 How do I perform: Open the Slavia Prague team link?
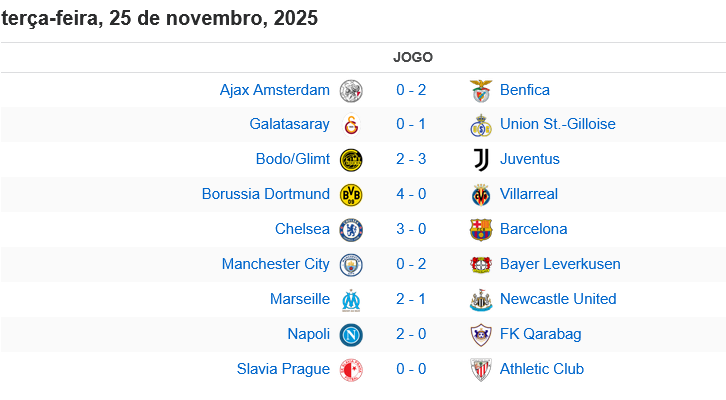(283, 369)
